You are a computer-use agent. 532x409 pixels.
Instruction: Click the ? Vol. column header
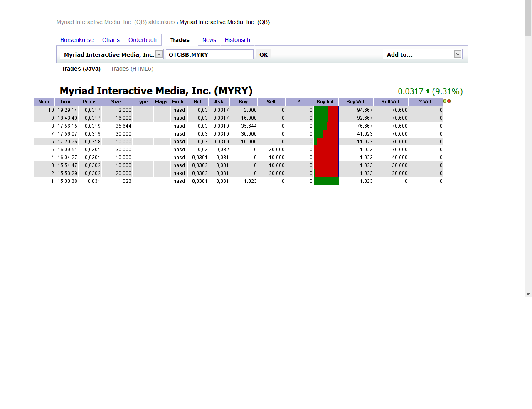coord(426,102)
